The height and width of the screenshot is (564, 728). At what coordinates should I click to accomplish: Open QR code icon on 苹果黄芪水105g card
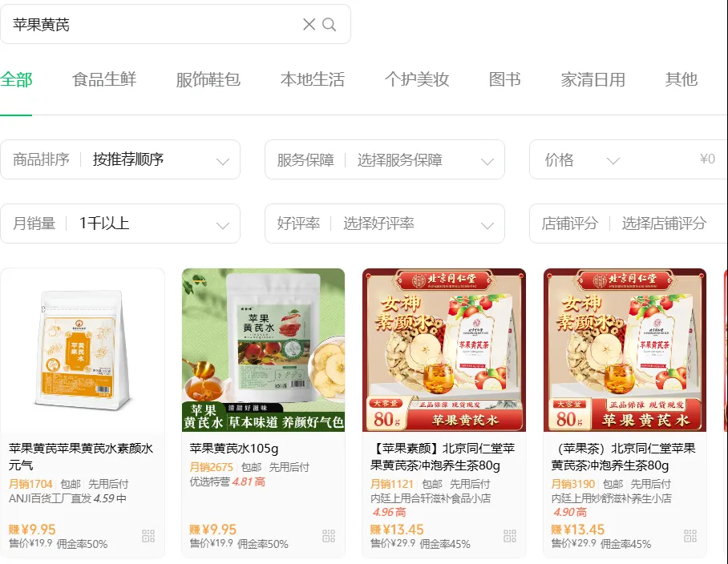coord(329,536)
